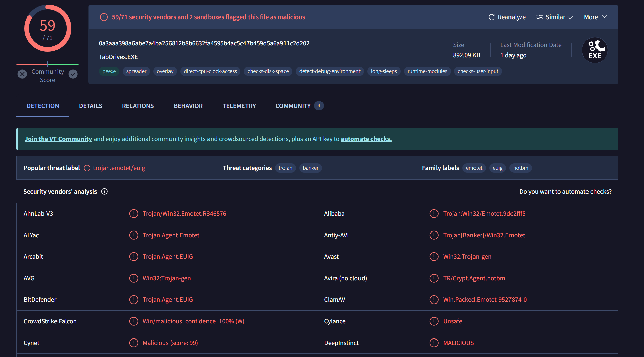Click the Join the VT Community link
The height and width of the screenshot is (357, 644).
pyautogui.click(x=58, y=139)
